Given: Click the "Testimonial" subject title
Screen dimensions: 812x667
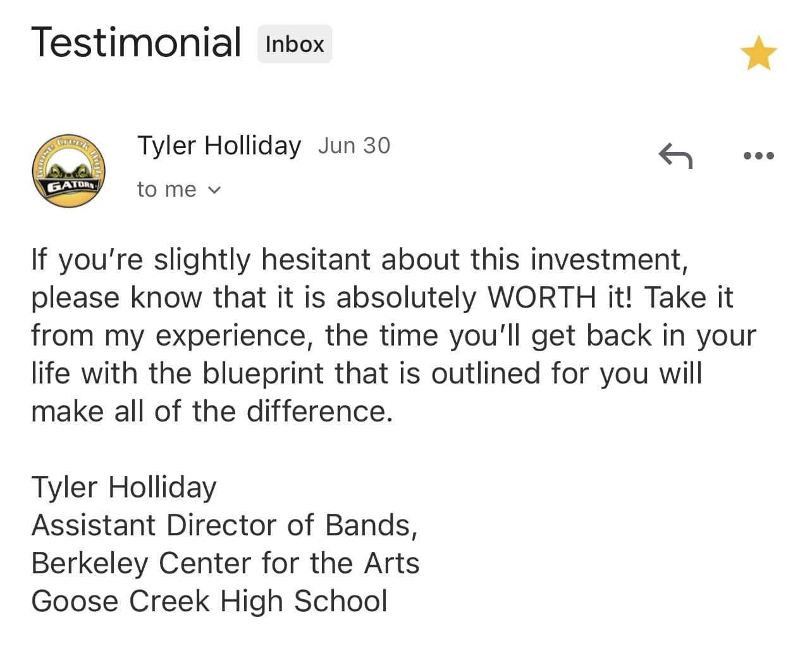Looking at the screenshot, I should pyautogui.click(x=136, y=42).
